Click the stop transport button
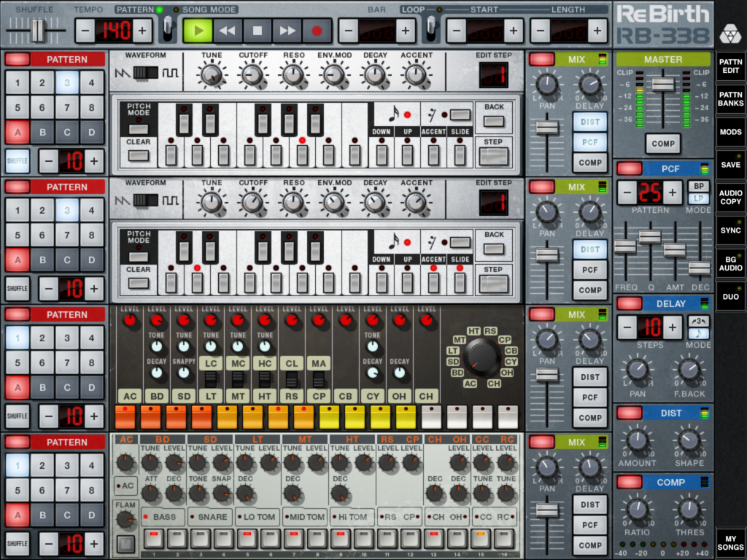This screenshot has width=747, height=560. point(258,31)
